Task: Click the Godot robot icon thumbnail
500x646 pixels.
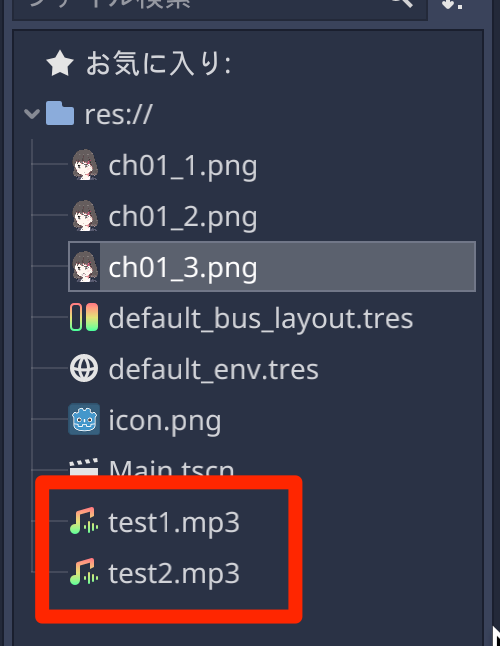Action: (x=84, y=419)
